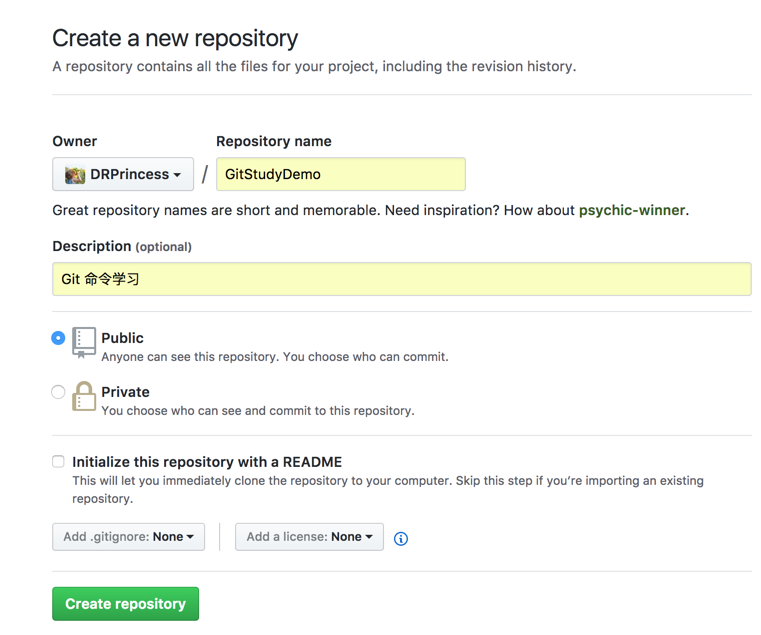Click the Initialize this repository with a README label
The image size is (761, 635).
[x=207, y=462]
